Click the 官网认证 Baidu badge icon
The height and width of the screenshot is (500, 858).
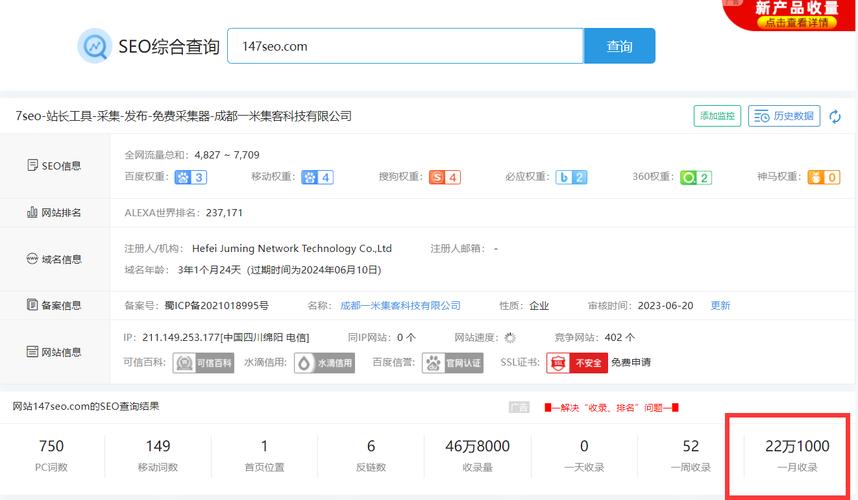click(453, 363)
